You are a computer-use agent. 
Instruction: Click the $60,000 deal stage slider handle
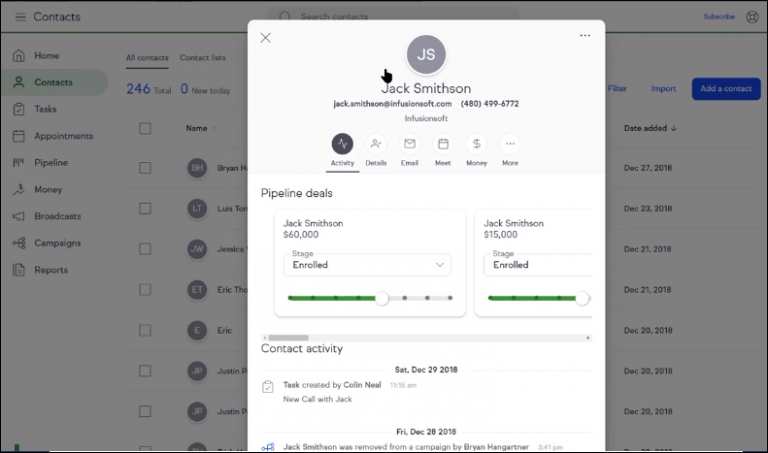[381, 298]
